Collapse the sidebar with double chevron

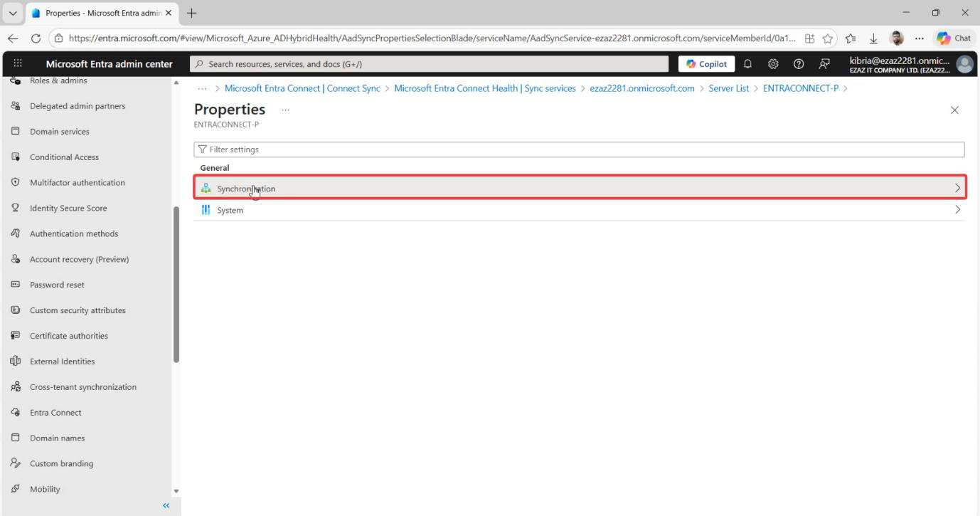[x=166, y=505]
